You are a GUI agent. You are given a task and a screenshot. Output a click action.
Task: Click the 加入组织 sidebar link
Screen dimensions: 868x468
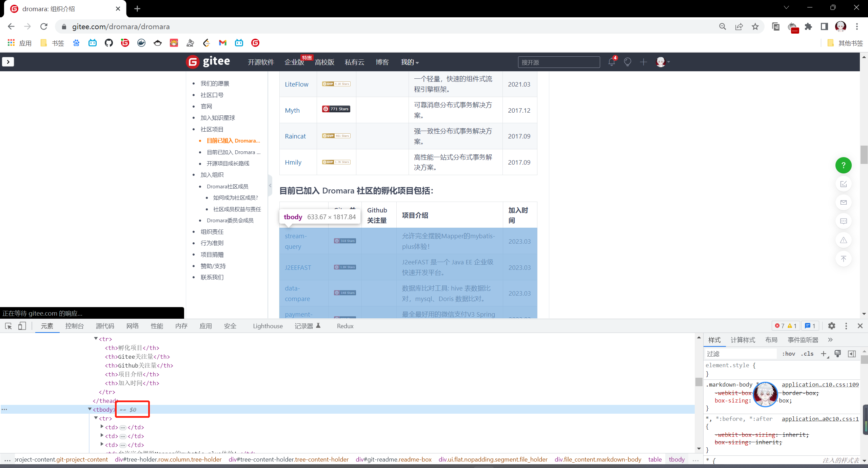(x=212, y=175)
